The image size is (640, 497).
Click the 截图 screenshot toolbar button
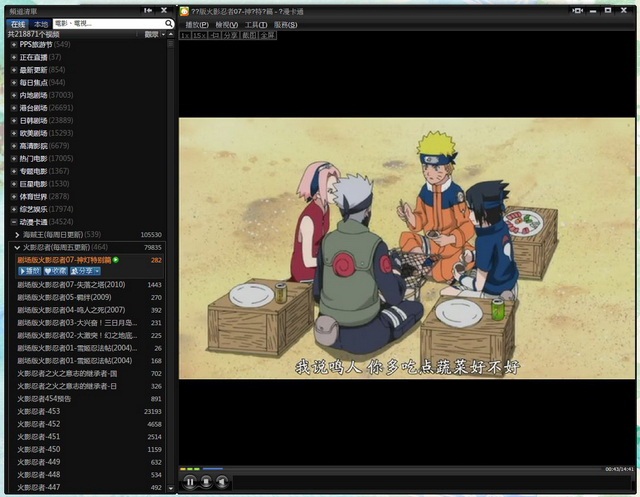249,36
